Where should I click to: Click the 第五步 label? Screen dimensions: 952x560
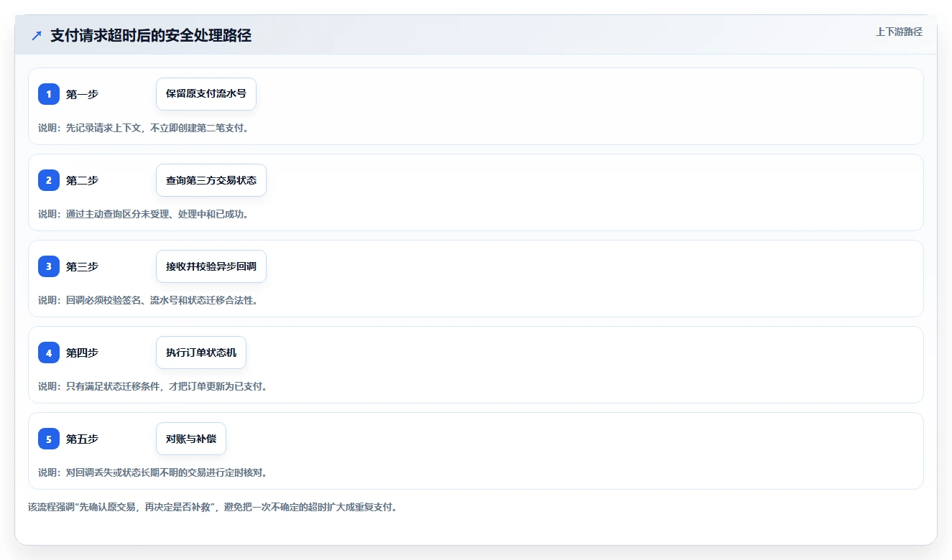click(x=82, y=439)
